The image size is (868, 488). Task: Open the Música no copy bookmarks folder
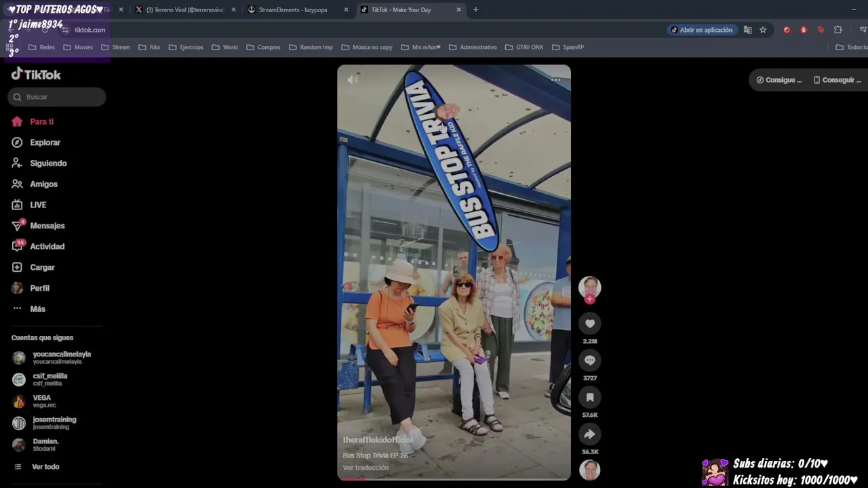367,47
